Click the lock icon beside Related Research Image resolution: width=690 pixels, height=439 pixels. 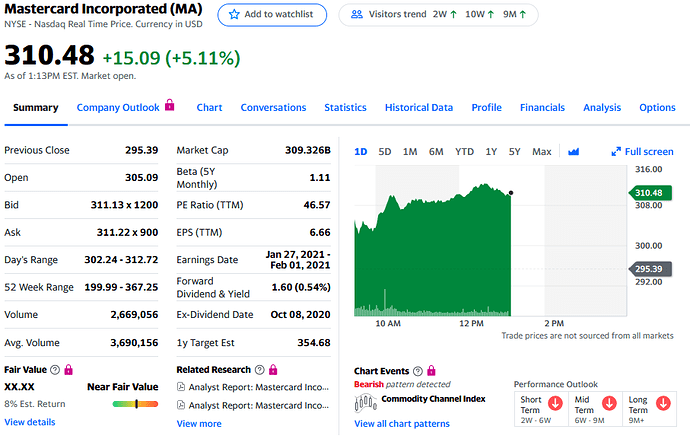pos(273,369)
